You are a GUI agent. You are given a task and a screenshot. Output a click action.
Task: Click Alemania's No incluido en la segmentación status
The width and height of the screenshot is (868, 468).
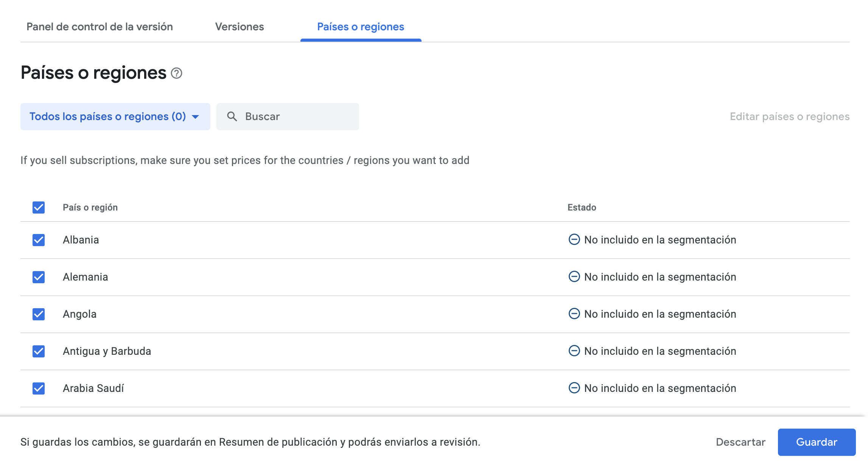coord(660,277)
